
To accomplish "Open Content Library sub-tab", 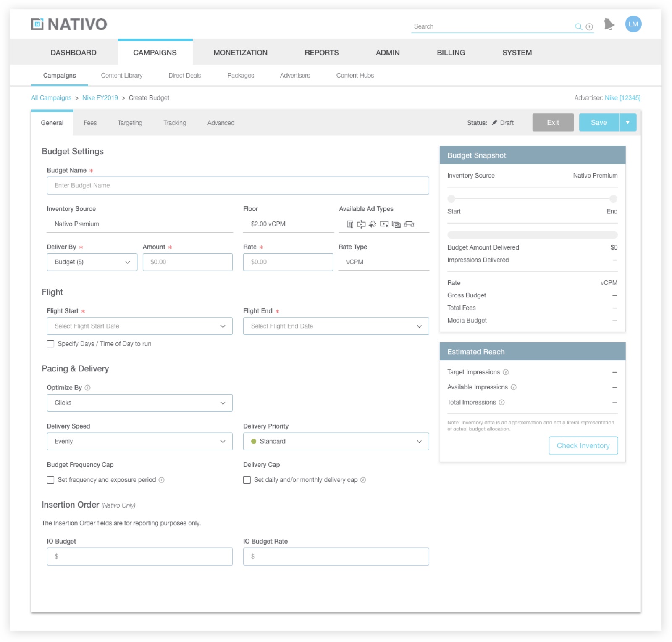I will (122, 76).
